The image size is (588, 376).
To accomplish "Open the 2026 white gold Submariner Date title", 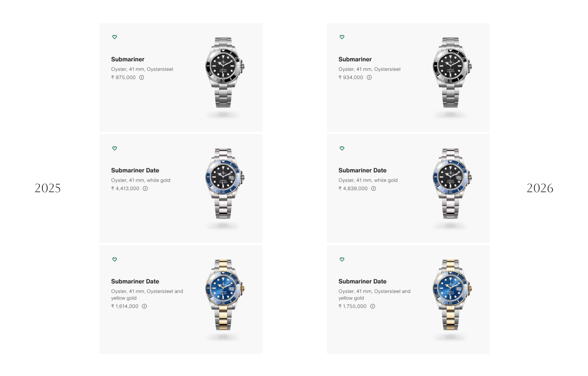I will (362, 170).
